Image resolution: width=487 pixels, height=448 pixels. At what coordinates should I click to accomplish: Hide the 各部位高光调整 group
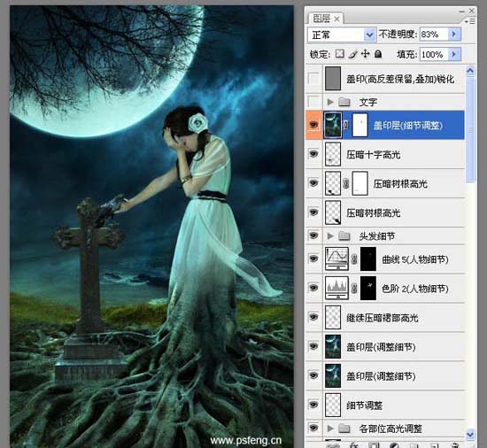click(313, 429)
